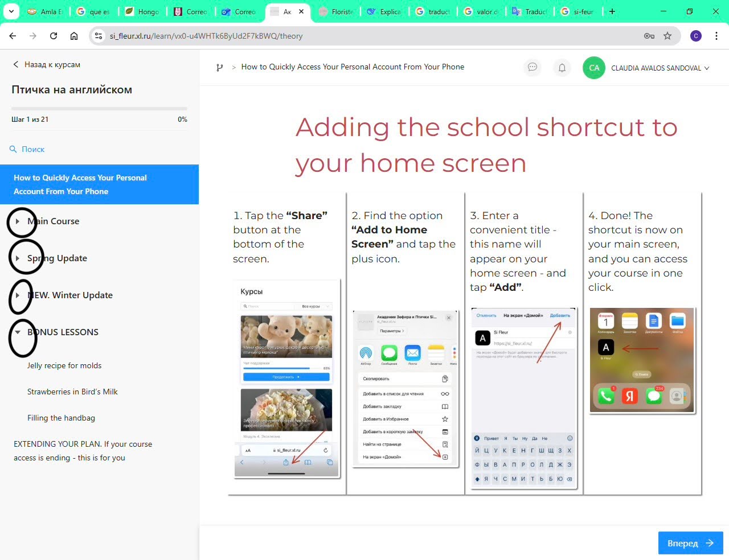Open Chrome three-dot menu
The width and height of the screenshot is (729, 560).
716,36
